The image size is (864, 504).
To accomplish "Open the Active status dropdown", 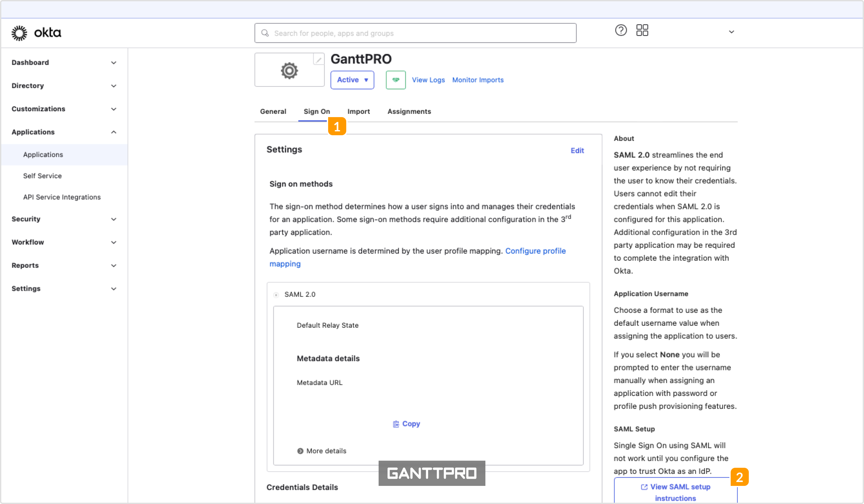I will (352, 80).
